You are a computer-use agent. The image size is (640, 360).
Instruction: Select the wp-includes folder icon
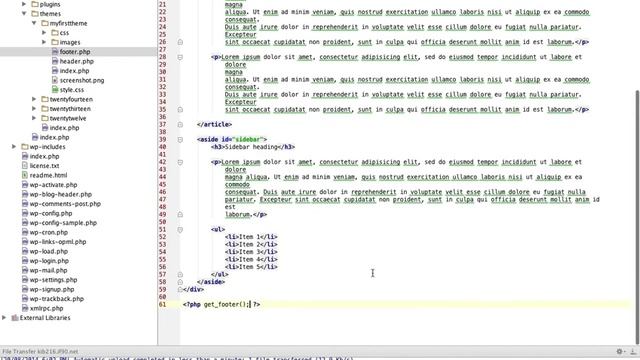tap(25, 147)
